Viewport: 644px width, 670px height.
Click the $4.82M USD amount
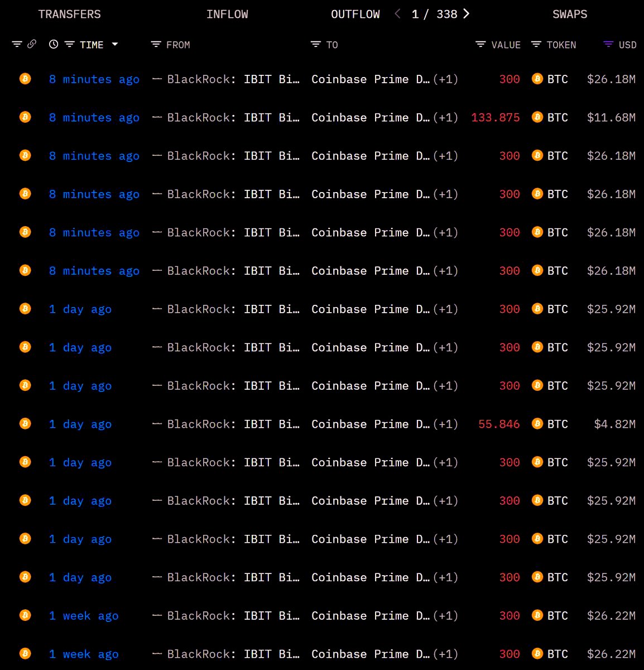click(x=615, y=424)
